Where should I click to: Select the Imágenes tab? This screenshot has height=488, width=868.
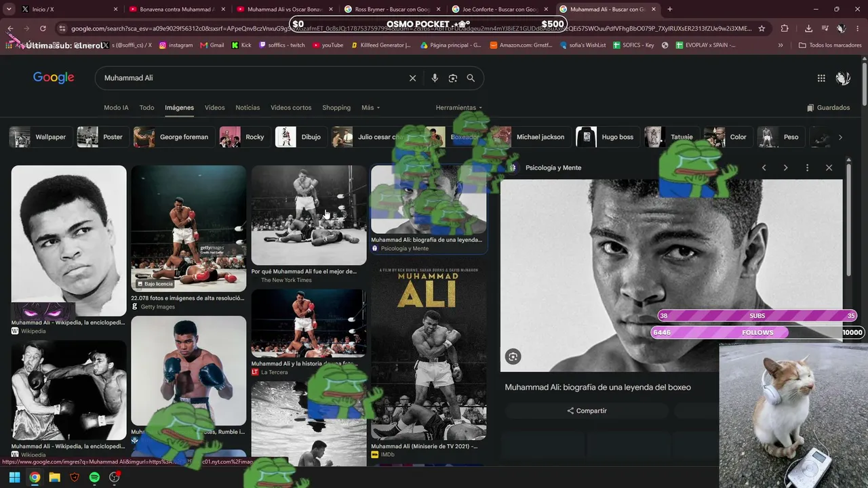click(179, 108)
